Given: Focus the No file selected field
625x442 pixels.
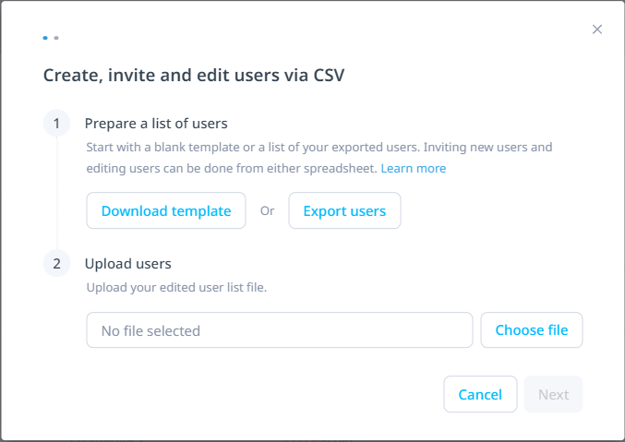Looking at the screenshot, I should [x=279, y=330].
